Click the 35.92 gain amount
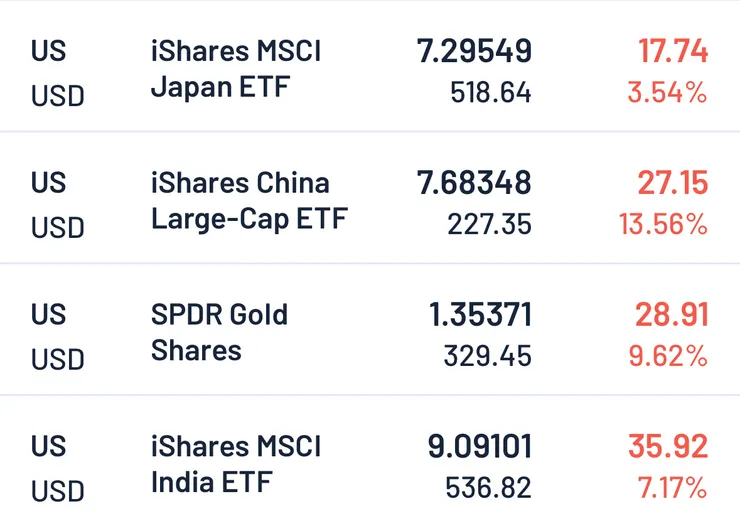Screen dimensions: 740x511 coord(668,447)
